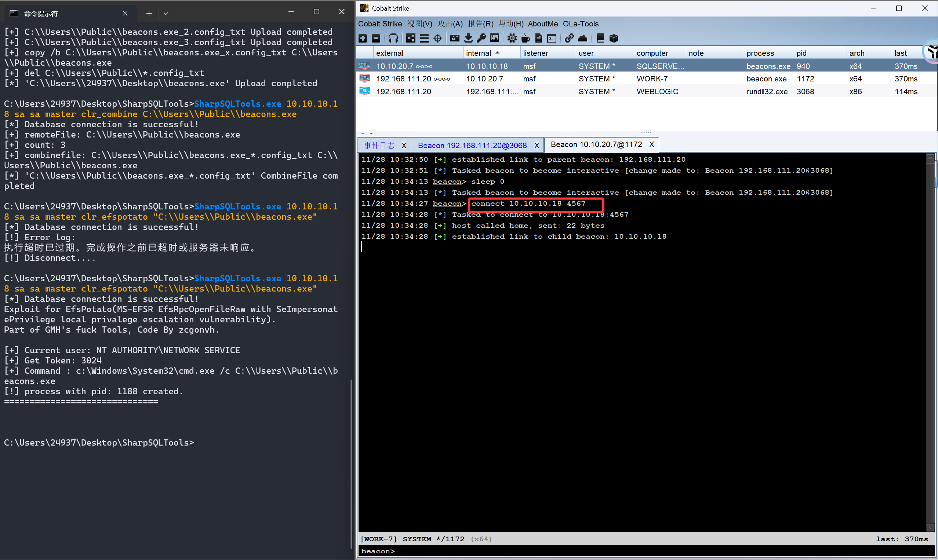Open the terminal tab dropdown chevron
Image resolution: width=938 pixels, height=560 pixels.
(x=166, y=13)
